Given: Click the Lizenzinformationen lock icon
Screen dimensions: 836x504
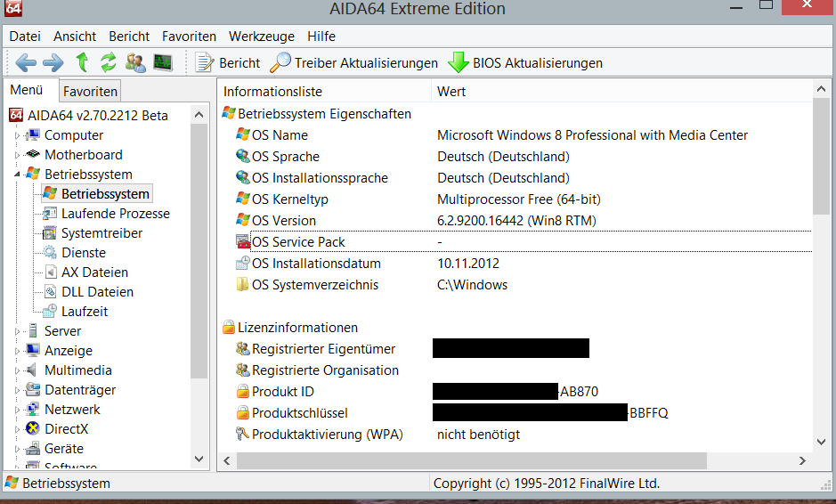Looking at the screenshot, I should coord(229,327).
